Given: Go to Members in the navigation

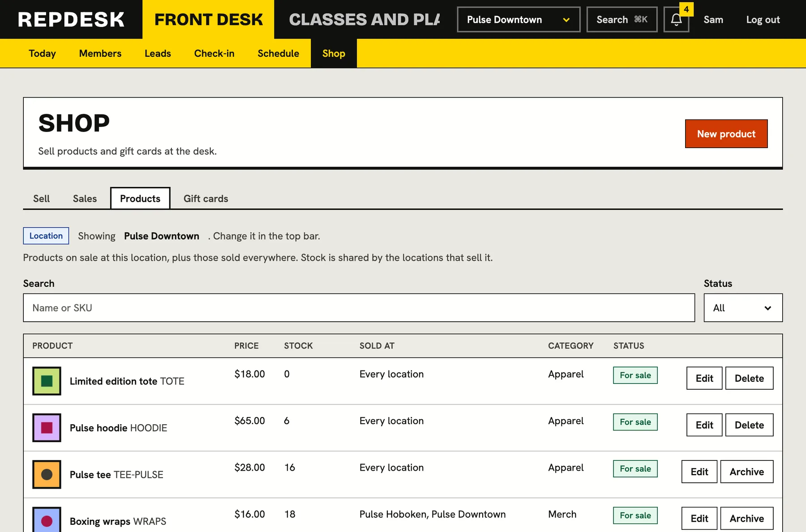Looking at the screenshot, I should pos(100,54).
